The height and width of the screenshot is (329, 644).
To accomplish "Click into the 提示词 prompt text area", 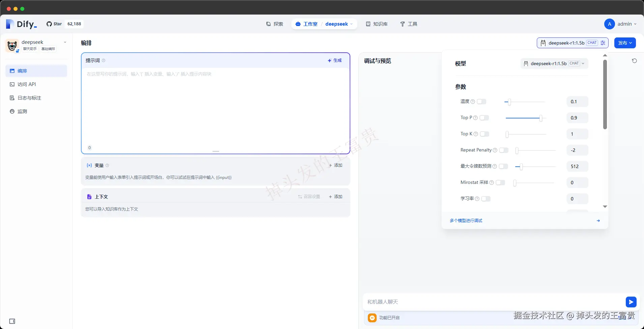I will tap(215, 106).
